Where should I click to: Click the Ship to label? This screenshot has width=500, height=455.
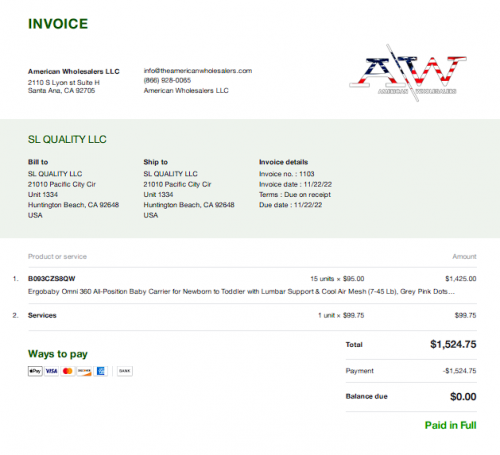(x=155, y=162)
